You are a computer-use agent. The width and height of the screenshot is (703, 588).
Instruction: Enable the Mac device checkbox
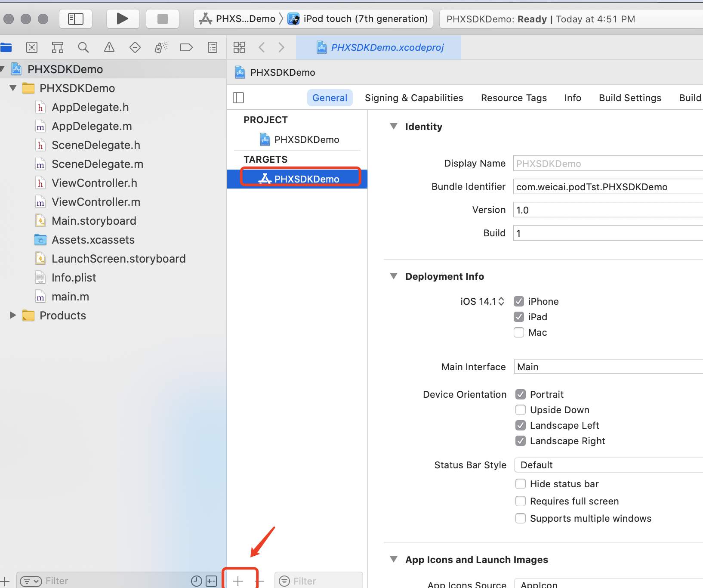pyautogui.click(x=519, y=332)
